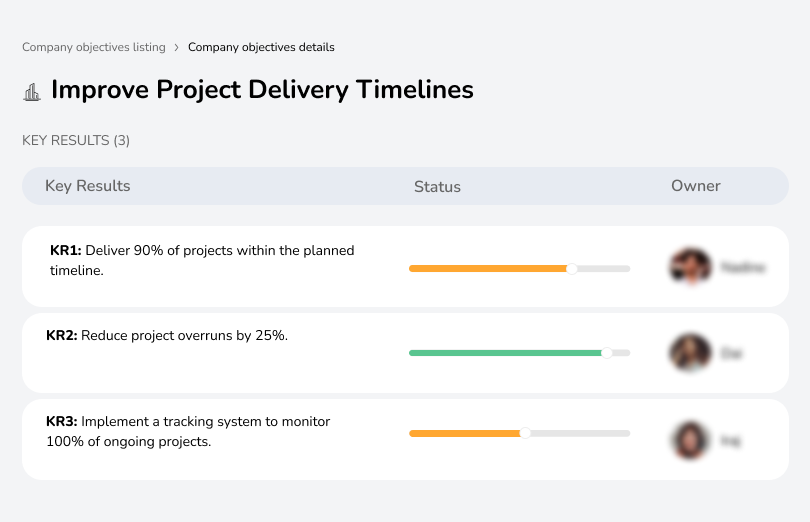Click the Improve Project Delivery Timelines title
The height and width of the screenshot is (522, 810).
pos(262,89)
